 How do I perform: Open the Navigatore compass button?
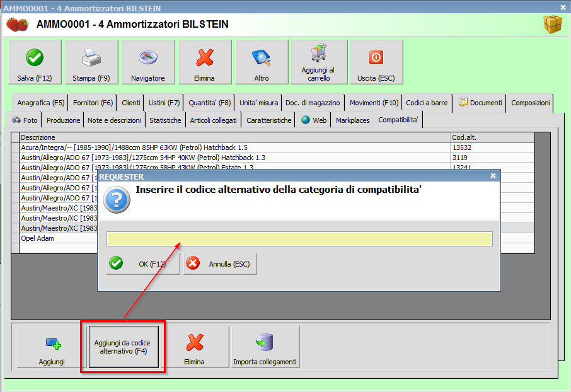pos(148,62)
